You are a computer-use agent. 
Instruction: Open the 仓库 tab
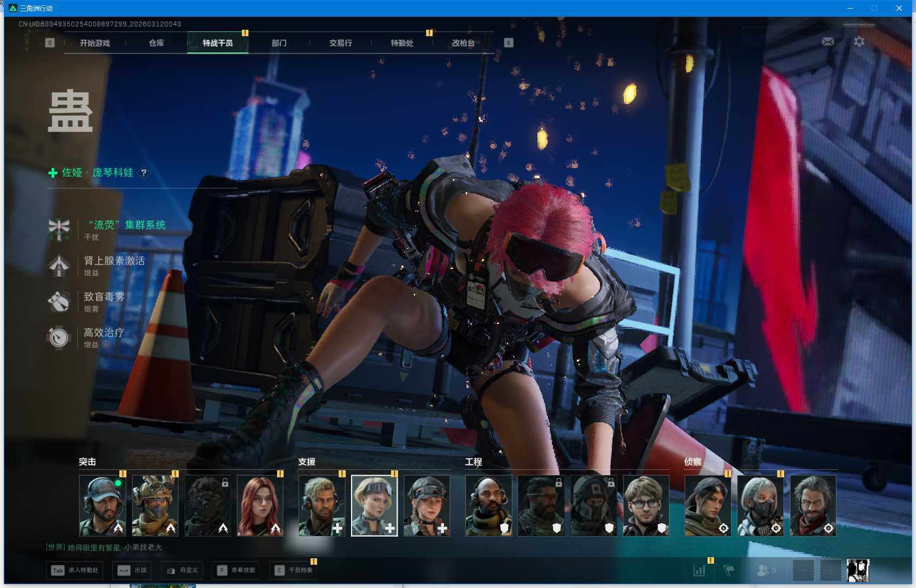click(156, 43)
